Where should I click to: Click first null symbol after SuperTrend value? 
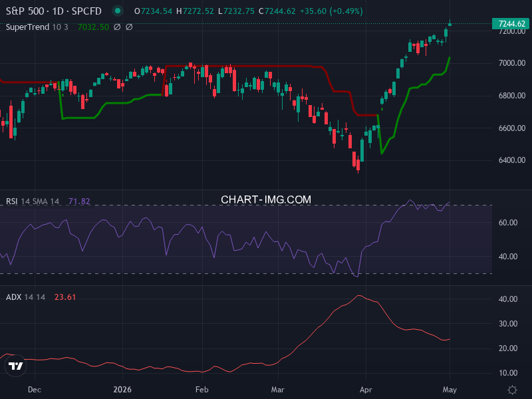117,27
